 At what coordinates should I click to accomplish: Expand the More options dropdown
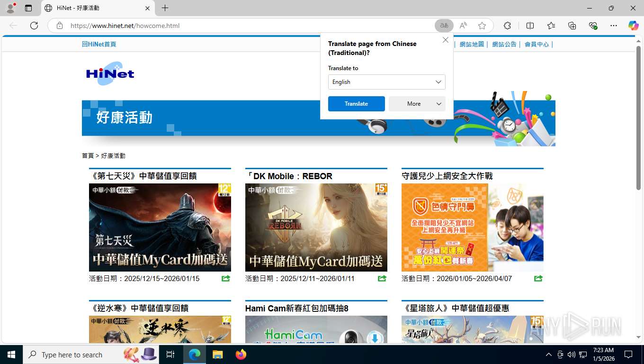(x=417, y=104)
